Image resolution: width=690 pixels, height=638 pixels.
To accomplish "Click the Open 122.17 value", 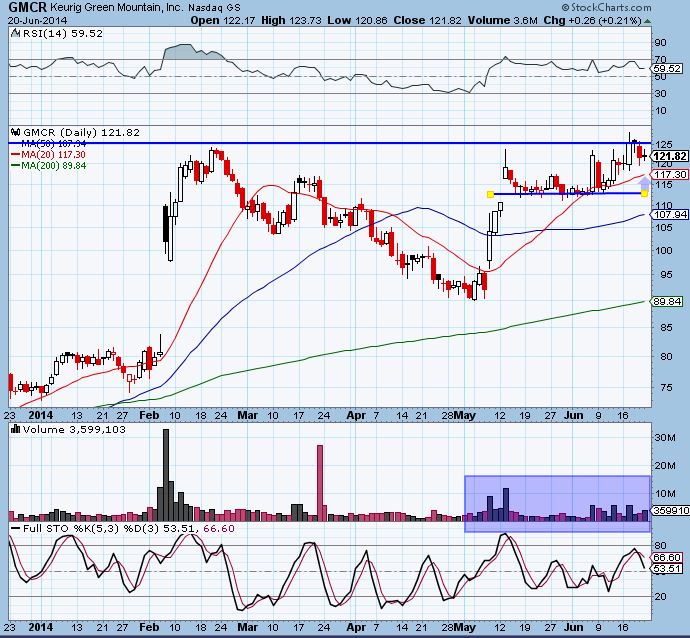I will [x=223, y=20].
